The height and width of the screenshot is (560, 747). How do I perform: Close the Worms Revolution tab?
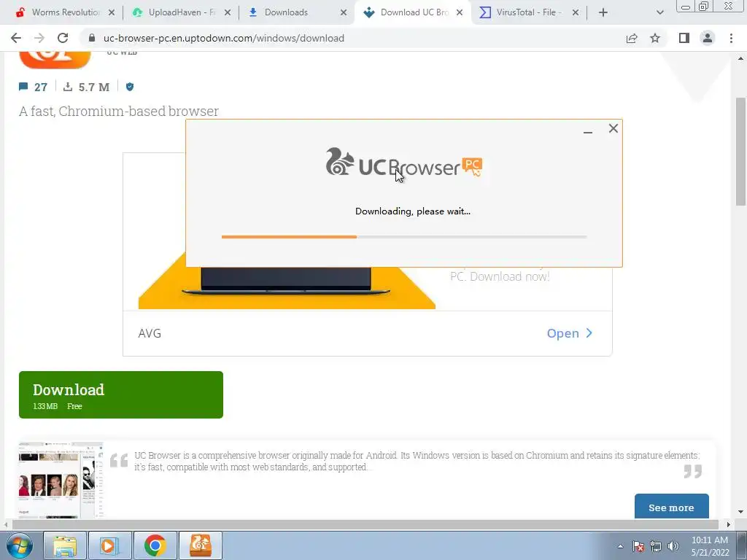112,13
